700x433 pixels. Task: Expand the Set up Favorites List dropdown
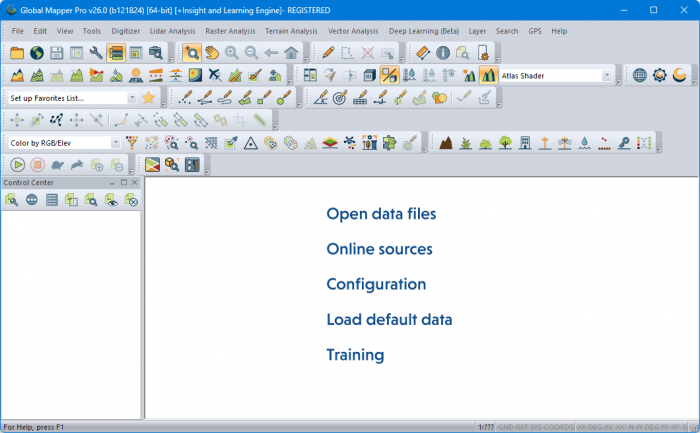coord(132,98)
